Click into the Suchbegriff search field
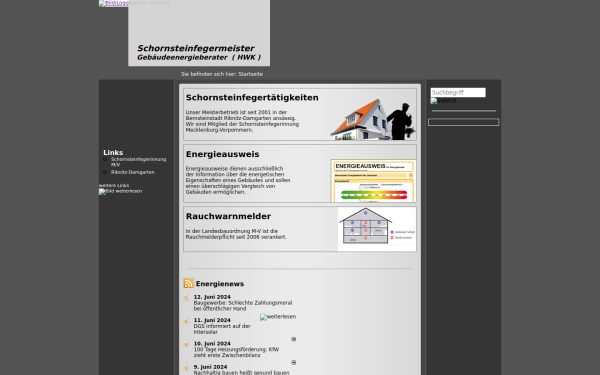 [458, 92]
